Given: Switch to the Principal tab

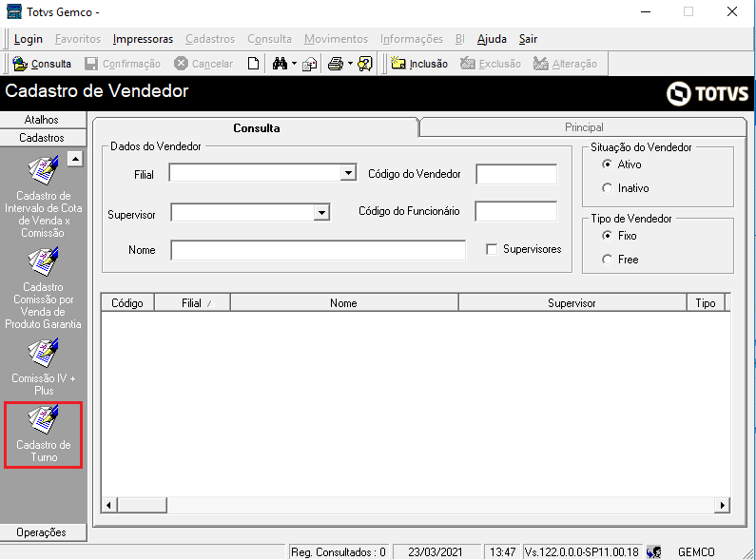Looking at the screenshot, I should click(x=583, y=127).
